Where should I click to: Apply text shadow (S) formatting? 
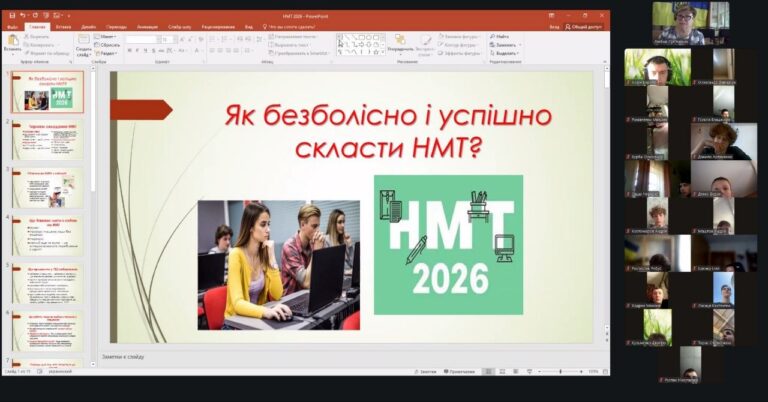153,50
